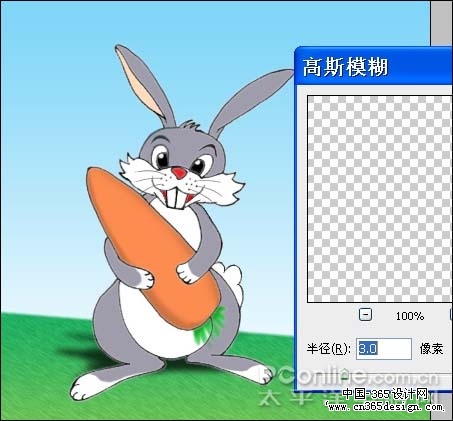Click the rabbit's red nose
Image resolution: width=453 pixels, height=421 pixels.
tap(179, 173)
